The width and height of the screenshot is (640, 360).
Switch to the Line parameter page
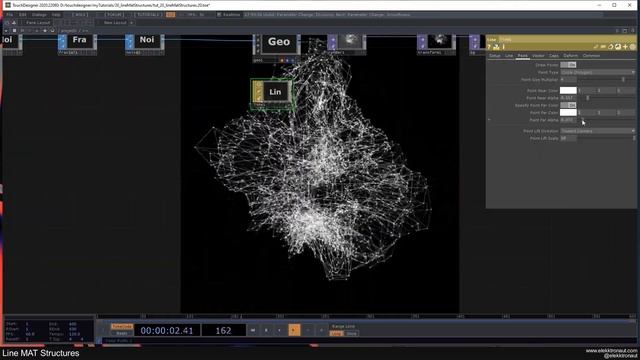click(509, 56)
